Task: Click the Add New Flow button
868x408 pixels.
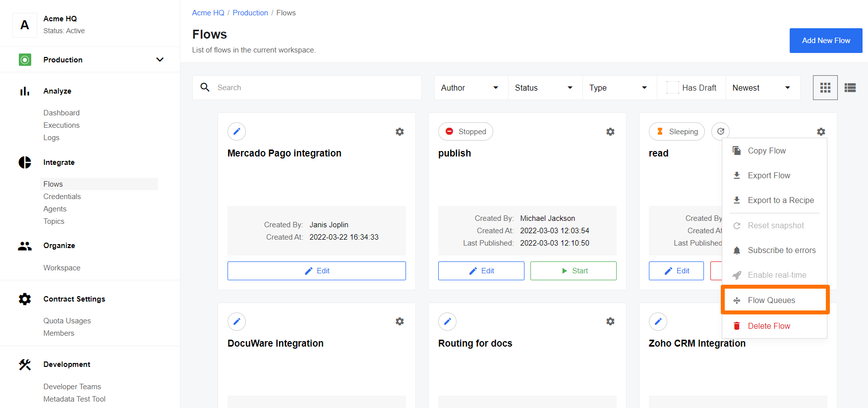Action: [826, 41]
